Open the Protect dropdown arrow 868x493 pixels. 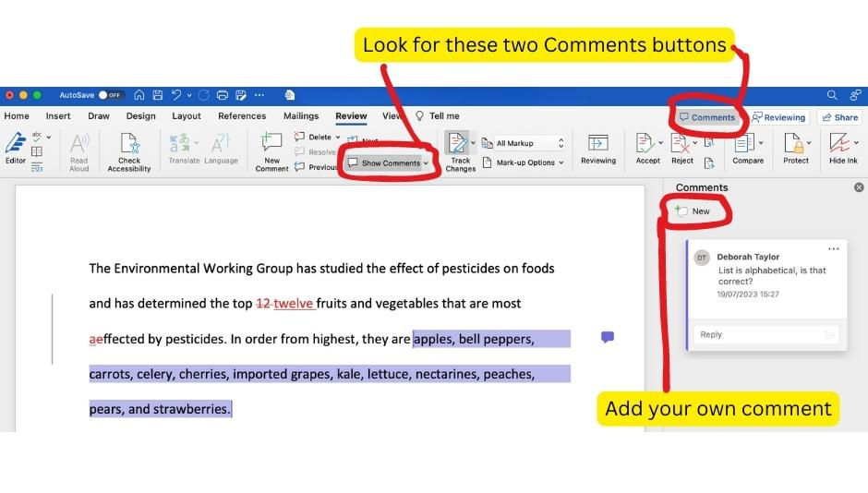pos(809,143)
